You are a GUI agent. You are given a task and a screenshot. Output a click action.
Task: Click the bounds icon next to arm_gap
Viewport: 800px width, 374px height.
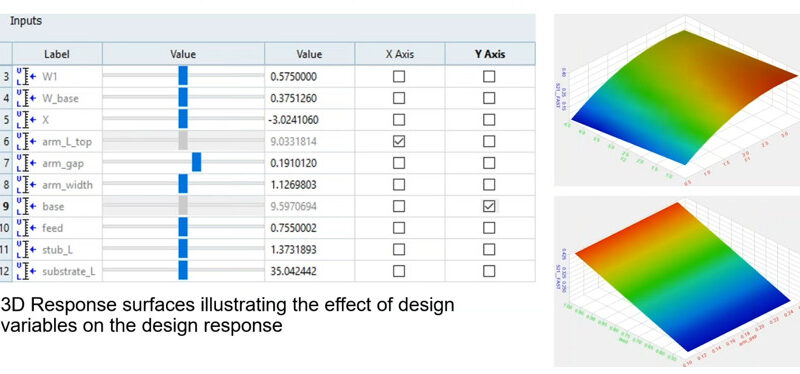[x=26, y=163]
